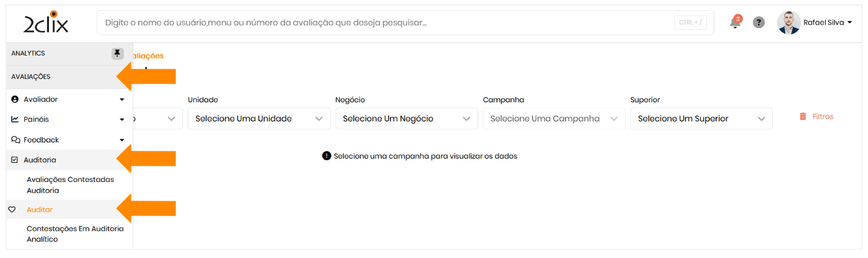Click the Painéis chart icon
The width and height of the screenshot is (868, 258).
click(15, 119)
